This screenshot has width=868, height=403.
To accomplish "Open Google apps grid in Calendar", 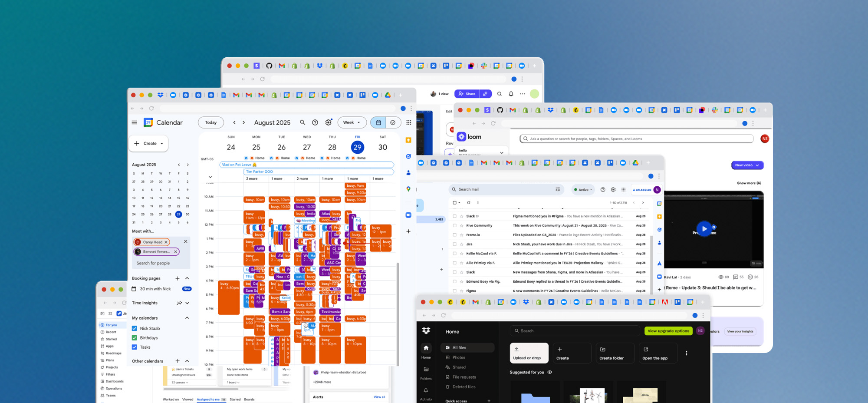I will (408, 122).
